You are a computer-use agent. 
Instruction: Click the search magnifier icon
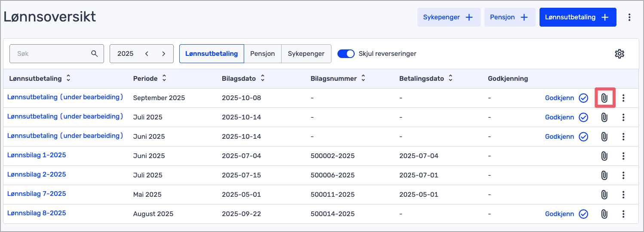95,54
